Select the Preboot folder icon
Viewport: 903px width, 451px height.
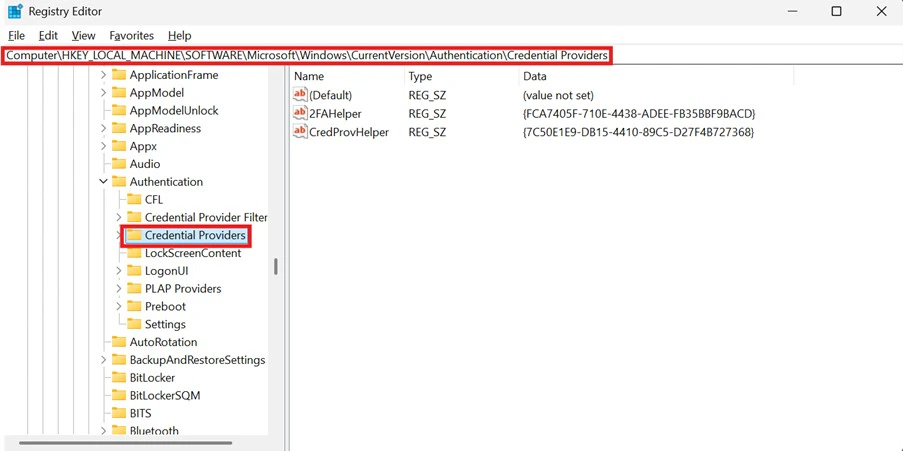134,307
